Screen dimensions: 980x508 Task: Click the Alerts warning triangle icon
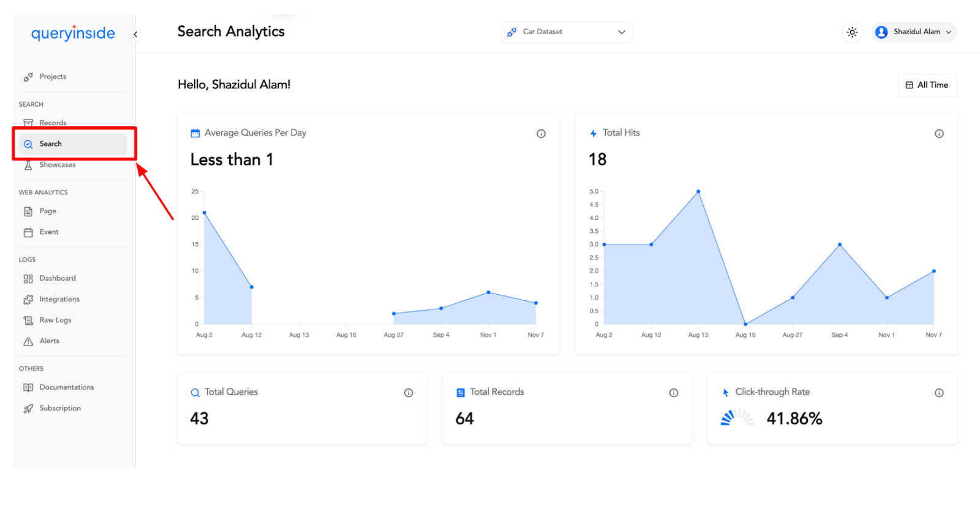28,342
